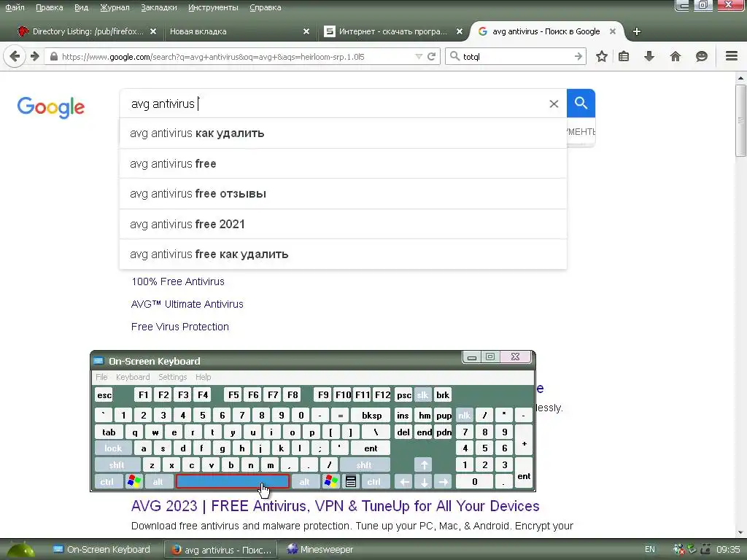Click the bksp key on the keyboard
747x560 pixels.
(x=371, y=415)
